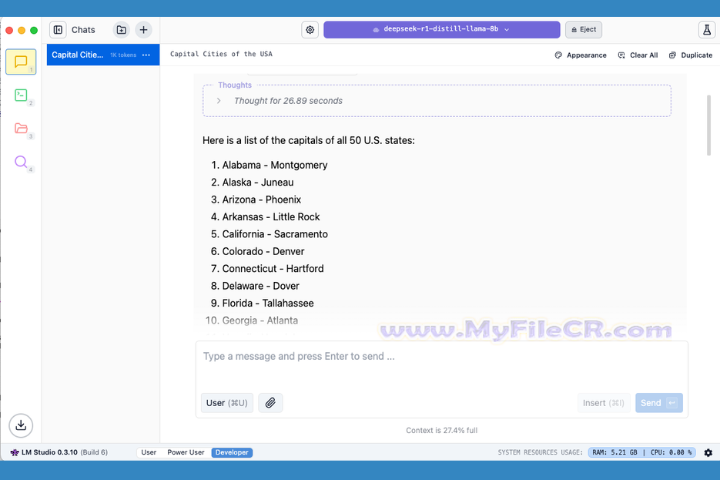The height and width of the screenshot is (480, 720).
Task: Start a new chat with plus icon
Action: [x=143, y=30]
